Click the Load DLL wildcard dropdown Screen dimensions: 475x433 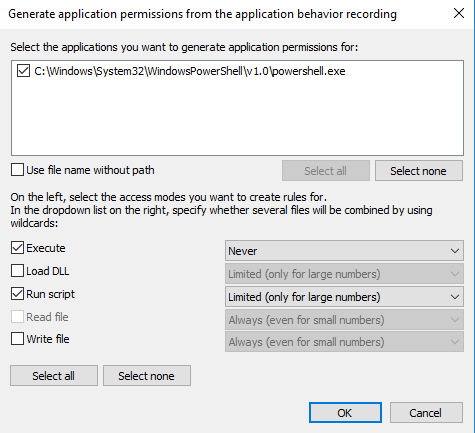pyautogui.click(x=344, y=274)
